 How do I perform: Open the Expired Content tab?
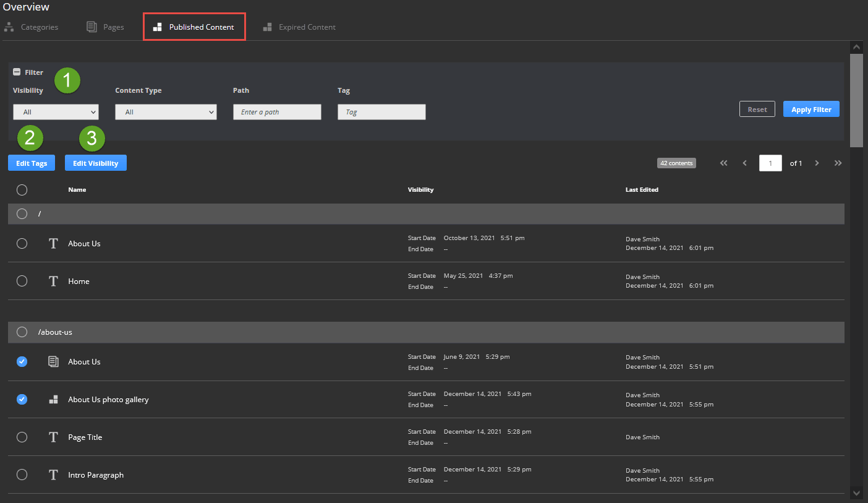(x=299, y=27)
